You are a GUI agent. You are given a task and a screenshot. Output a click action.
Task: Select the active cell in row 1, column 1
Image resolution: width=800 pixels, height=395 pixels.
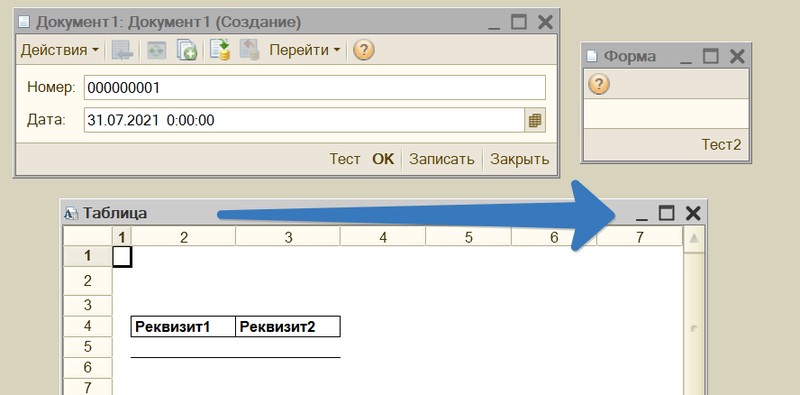[x=122, y=256]
